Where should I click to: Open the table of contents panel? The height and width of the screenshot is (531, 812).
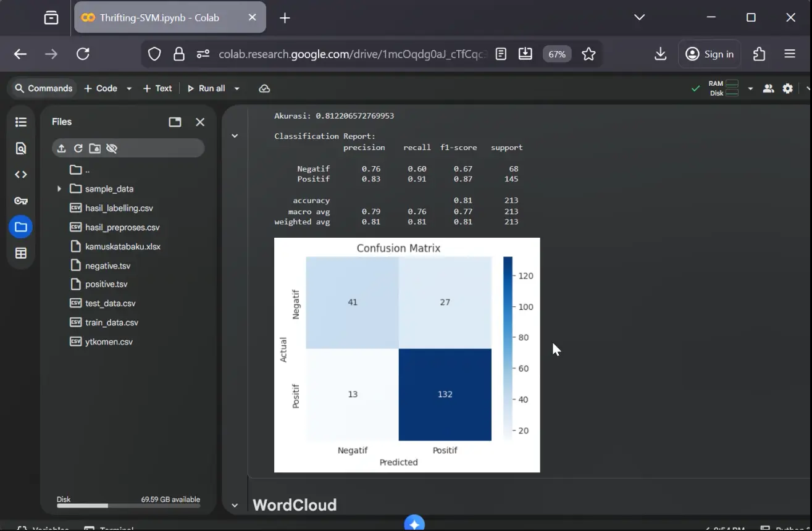(x=20, y=122)
